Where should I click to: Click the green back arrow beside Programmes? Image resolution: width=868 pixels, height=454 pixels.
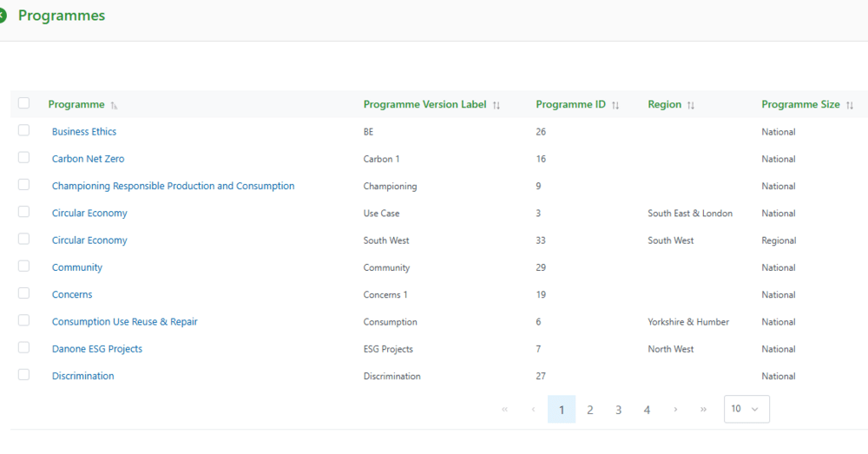[x=3, y=16]
